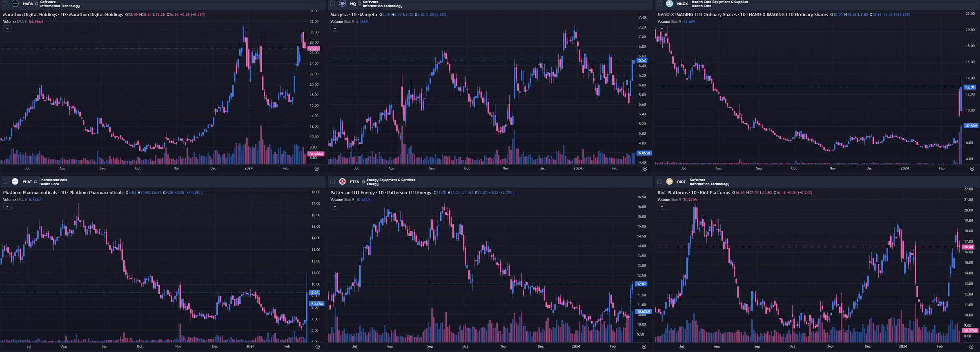Check the MQ chart checkbox
Screen dimensions: 980x352
point(332,4)
